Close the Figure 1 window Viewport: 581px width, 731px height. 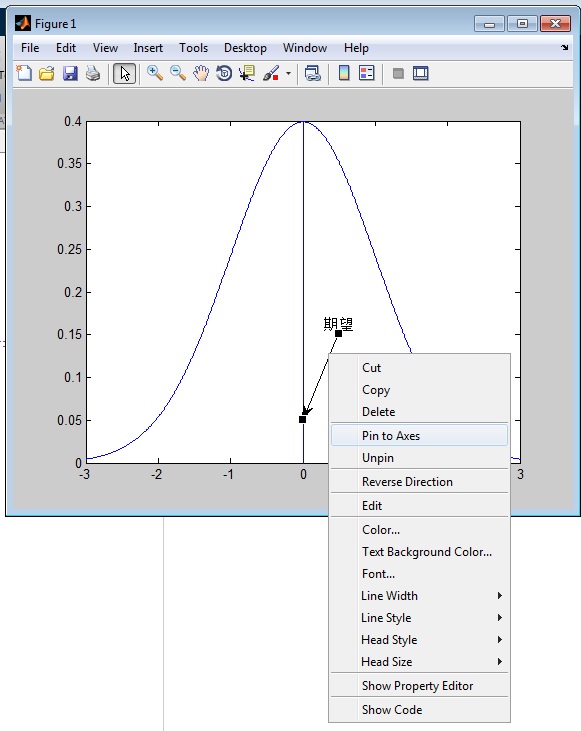[x=555, y=23]
